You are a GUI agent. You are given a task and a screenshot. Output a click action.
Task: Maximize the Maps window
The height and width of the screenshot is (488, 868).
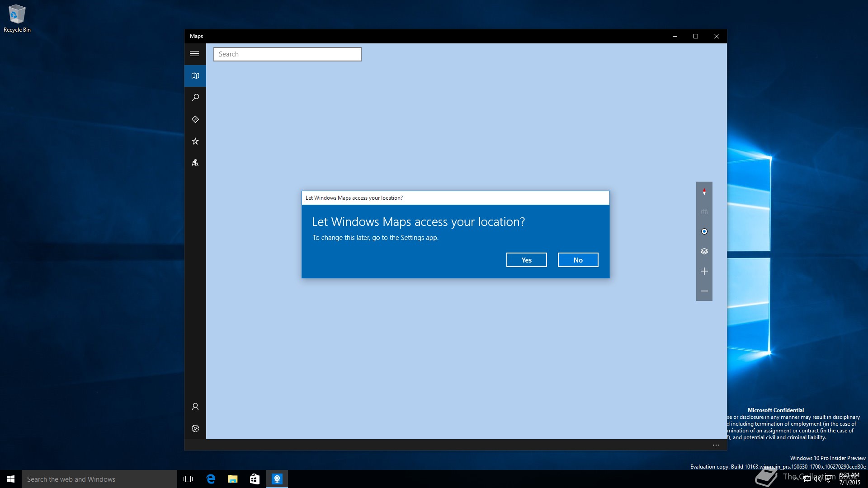tap(696, 36)
